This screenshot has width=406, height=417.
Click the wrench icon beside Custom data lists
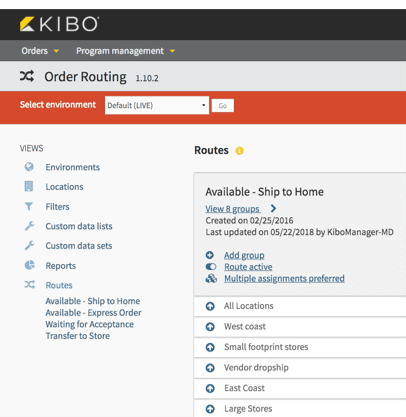click(x=29, y=226)
